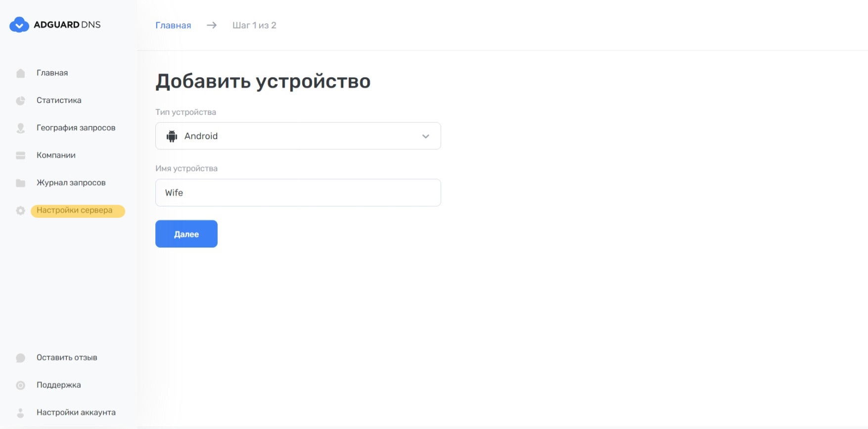The width and height of the screenshot is (868, 429).
Task: Click the folder icon beside Журнал запросов
Action: coord(20,183)
